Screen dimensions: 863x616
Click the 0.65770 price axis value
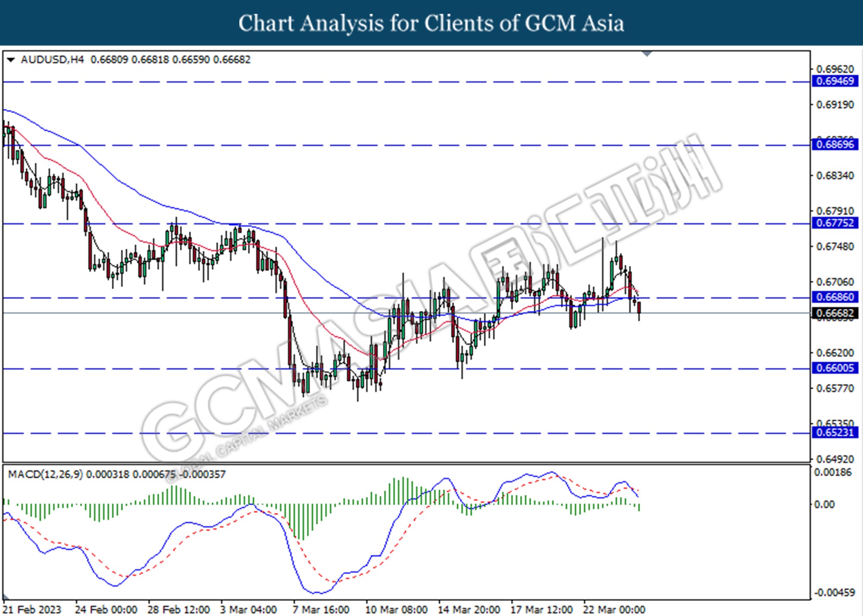835,388
